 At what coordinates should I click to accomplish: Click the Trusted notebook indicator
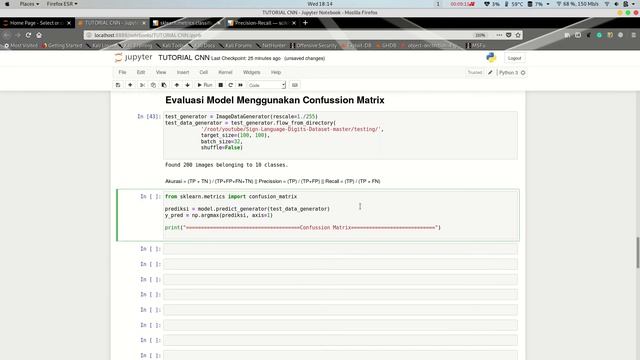pos(475,73)
